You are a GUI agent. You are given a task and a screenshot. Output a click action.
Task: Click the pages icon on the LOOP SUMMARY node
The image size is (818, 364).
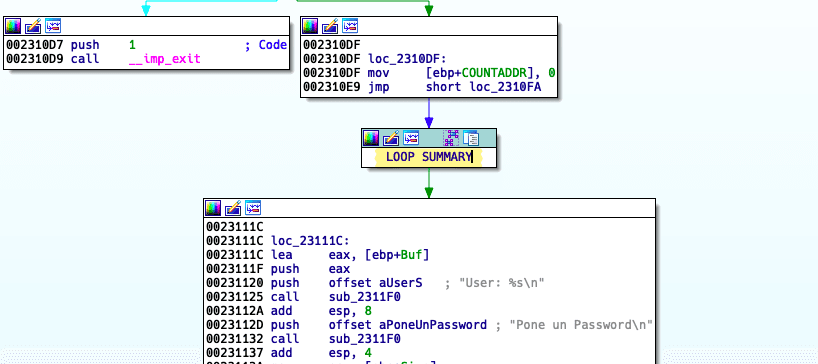coord(471,138)
